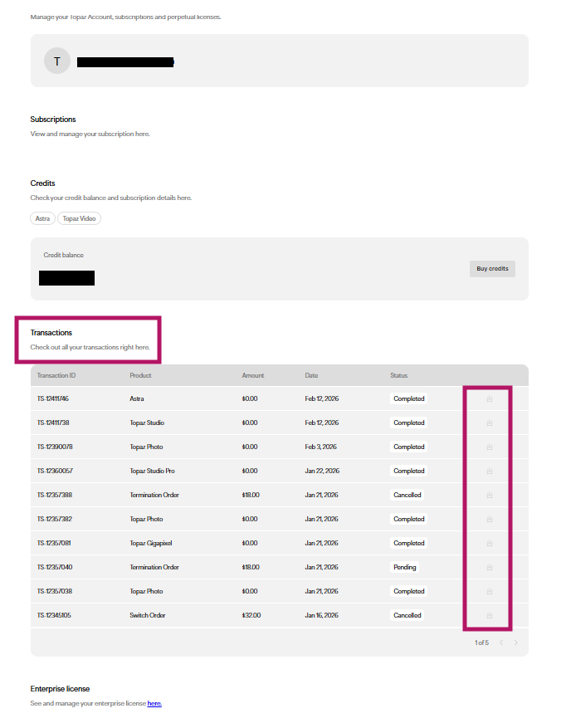Screen dimensions: 566x728
Task: Click the $32.00 amount cell
Action: click(x=251, y=616)
